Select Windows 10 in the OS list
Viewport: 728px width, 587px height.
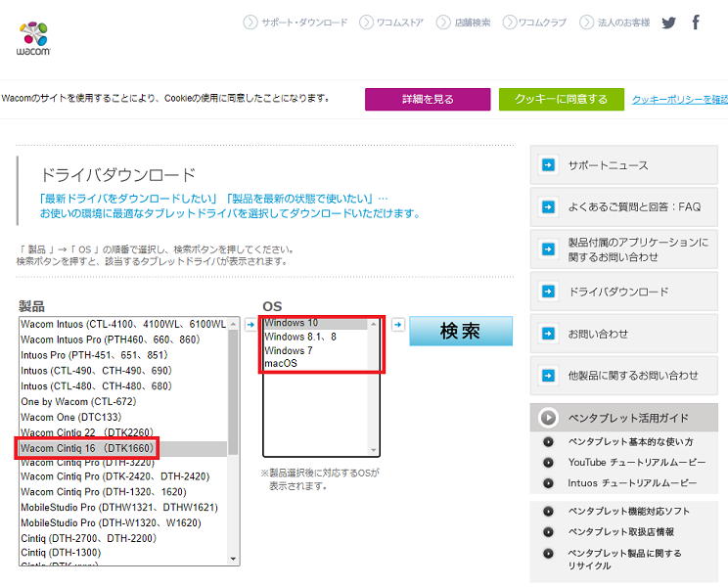pos(291,323)
